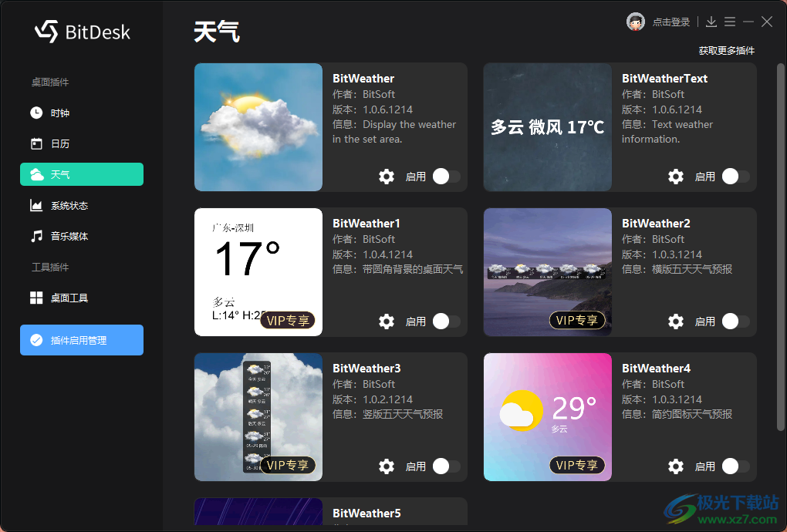Open 时钟 clock plugins section

(x=82, y=113)
